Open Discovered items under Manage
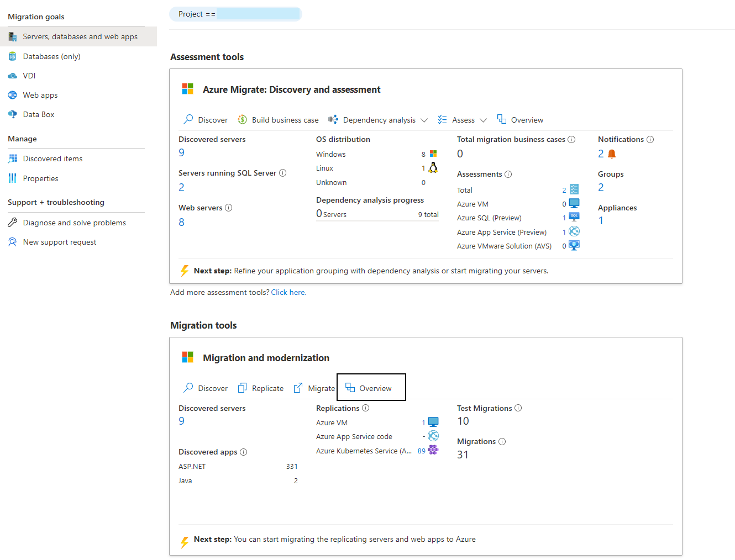The image size is (735, 560). pyautogui.click(x=53, y=159)
